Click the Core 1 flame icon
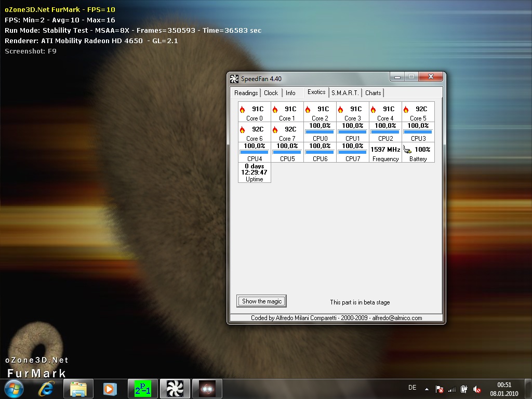The image size is (532, 399). (275, 109)
